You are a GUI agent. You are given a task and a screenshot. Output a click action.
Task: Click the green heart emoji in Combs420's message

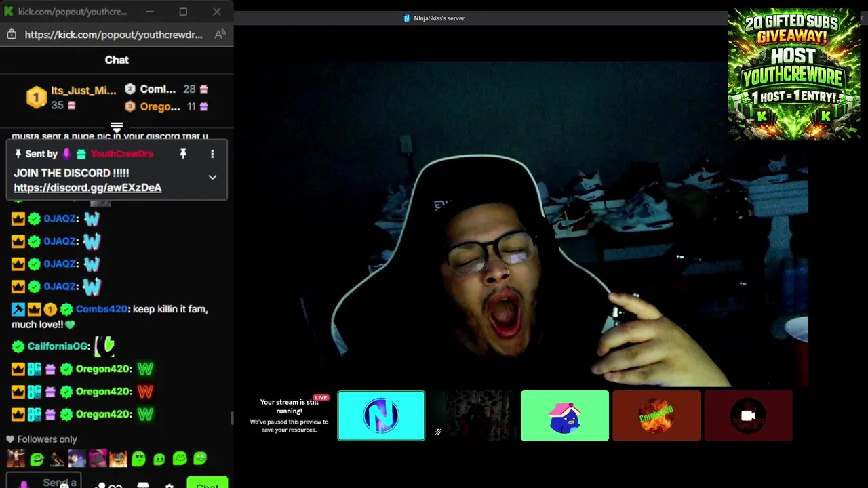[x=70, y=325]
